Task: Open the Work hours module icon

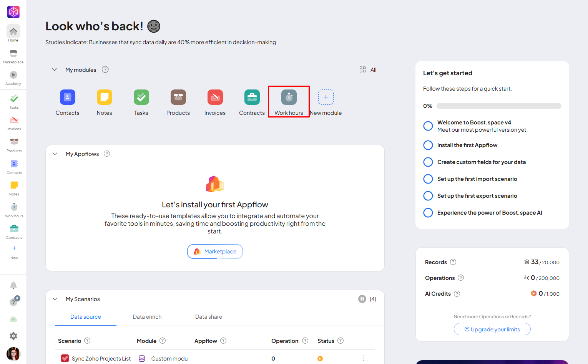Action: (289, 98)
